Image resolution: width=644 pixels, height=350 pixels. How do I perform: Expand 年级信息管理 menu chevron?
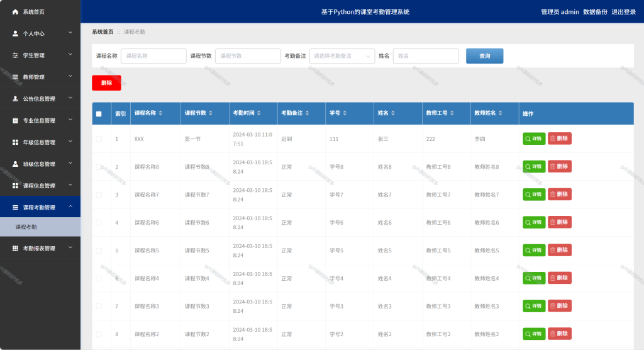[70, 142]
